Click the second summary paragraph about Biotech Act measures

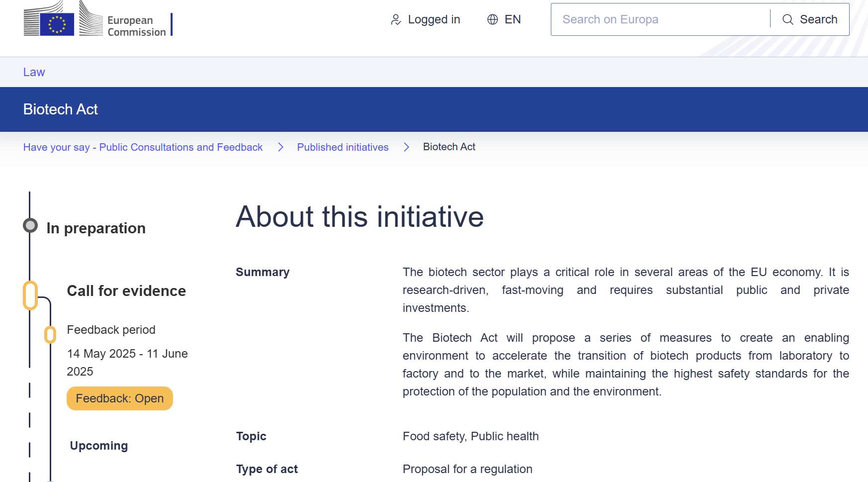click(x=626, y=365)
